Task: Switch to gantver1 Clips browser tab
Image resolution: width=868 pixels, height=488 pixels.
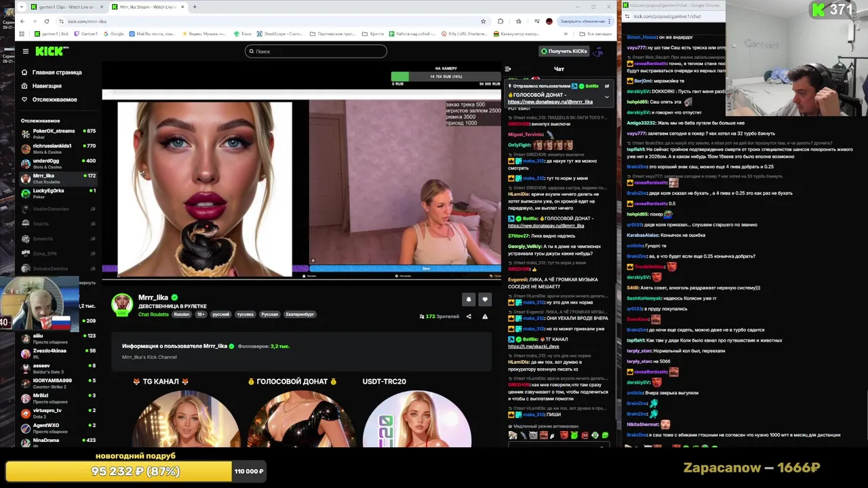Action: 65,7
